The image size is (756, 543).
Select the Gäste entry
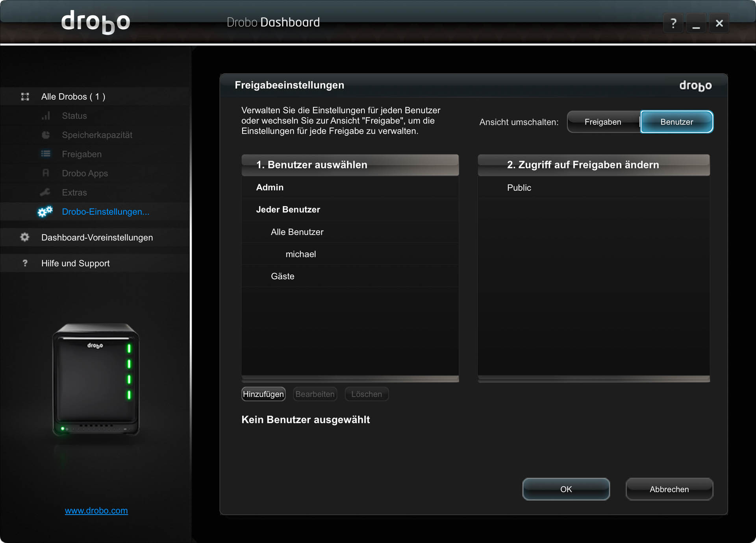(x=350, y=276)
